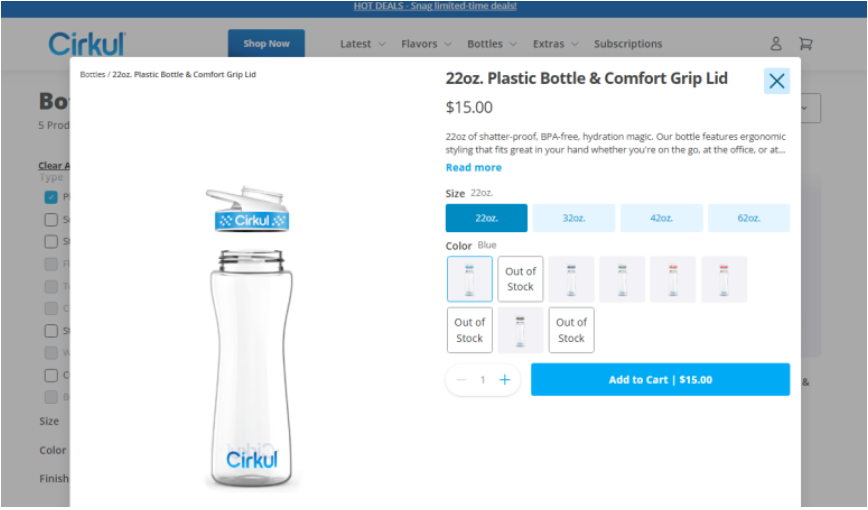This screenshot has height=510, width=868.
Task: Select the 32oz. size option
Action: click(x=573, y=218)
